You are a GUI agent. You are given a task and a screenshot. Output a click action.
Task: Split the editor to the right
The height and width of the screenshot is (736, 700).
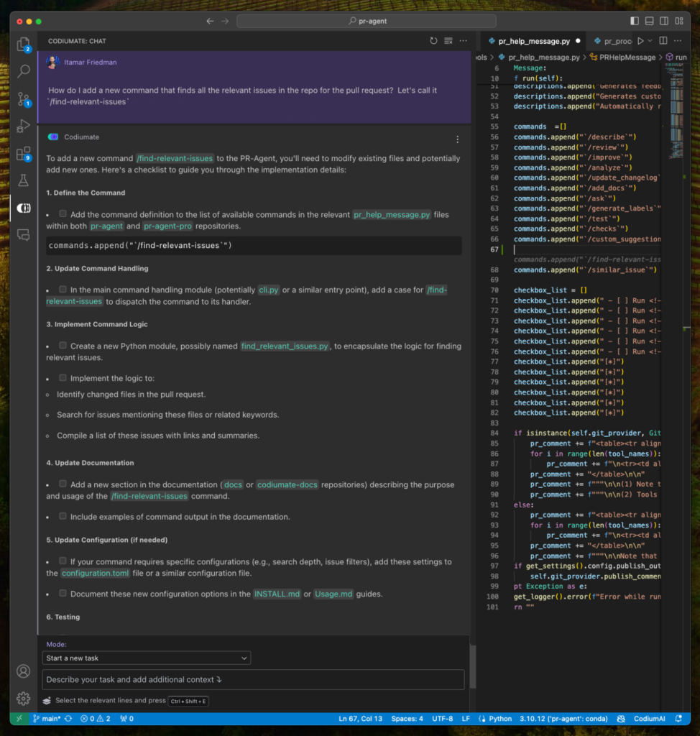(x=663, y=41)
